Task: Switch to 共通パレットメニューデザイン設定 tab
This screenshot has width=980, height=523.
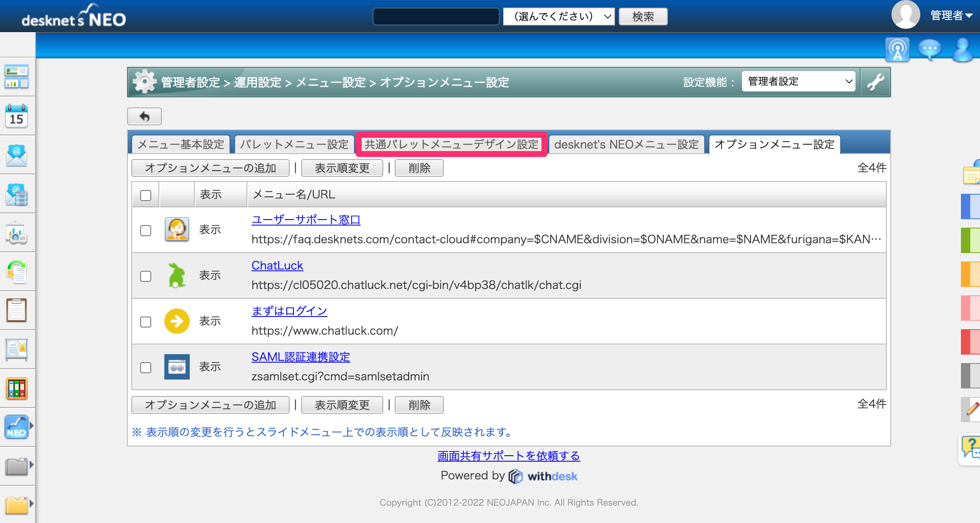Action: [x=451, y=144]
